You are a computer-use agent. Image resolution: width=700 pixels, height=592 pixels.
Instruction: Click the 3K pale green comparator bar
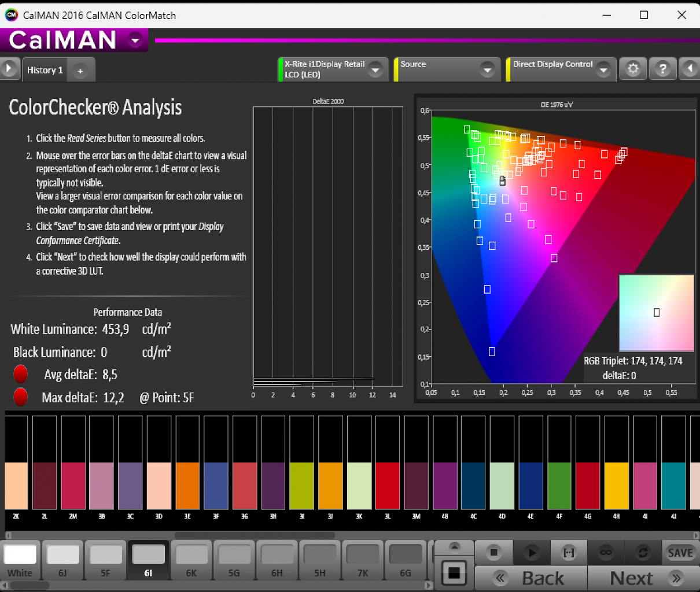pos(359,462)
